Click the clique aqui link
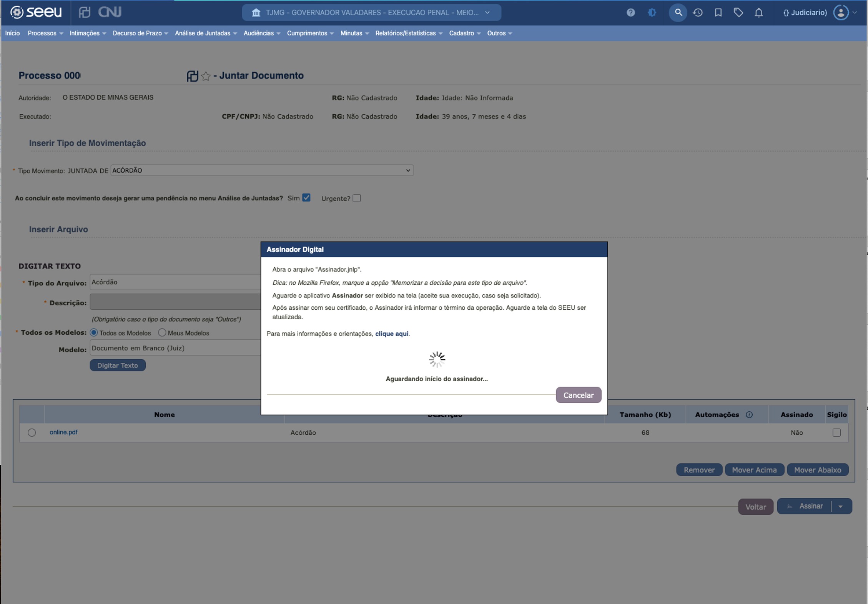This screenshot has width=868, height=604. pyautogui.click(x=392, y=334)
